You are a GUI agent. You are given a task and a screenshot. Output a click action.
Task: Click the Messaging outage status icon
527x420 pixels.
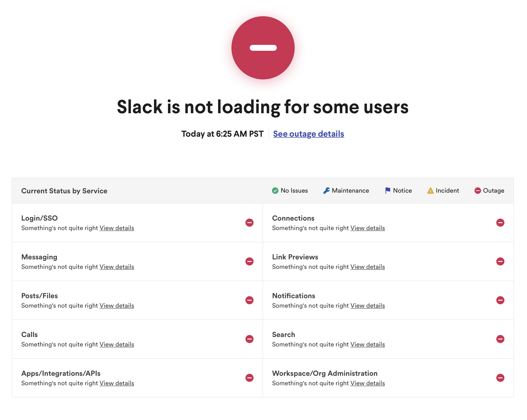point(249,261)
